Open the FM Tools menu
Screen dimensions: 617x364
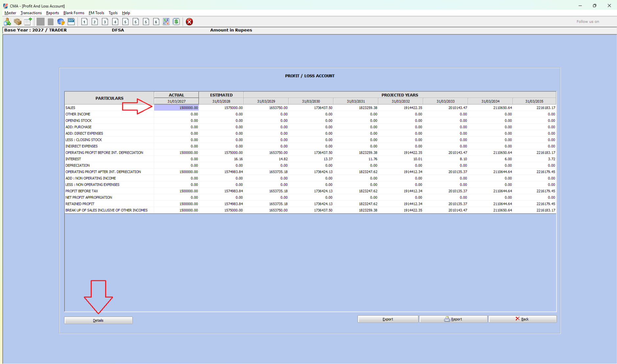96,13
